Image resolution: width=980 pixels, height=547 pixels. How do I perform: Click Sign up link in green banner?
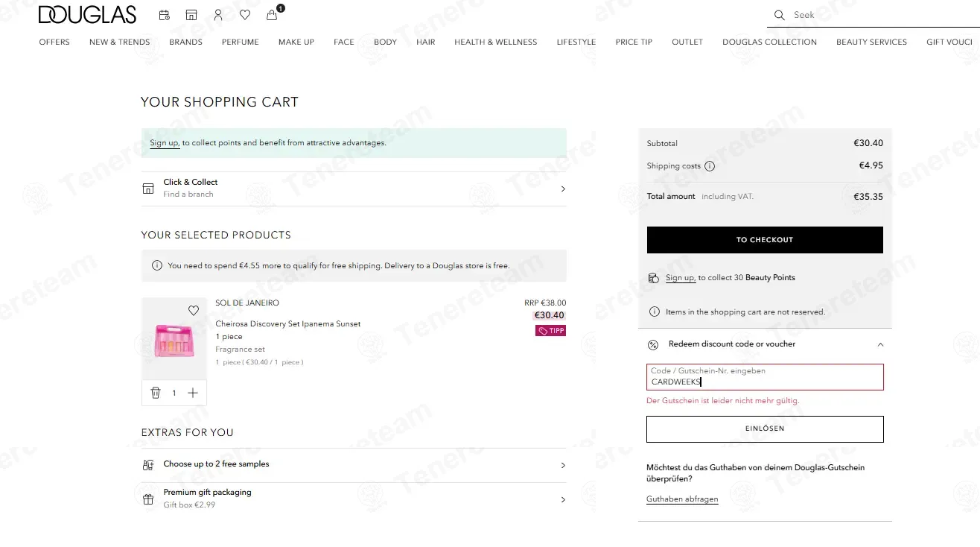point(164,143)
